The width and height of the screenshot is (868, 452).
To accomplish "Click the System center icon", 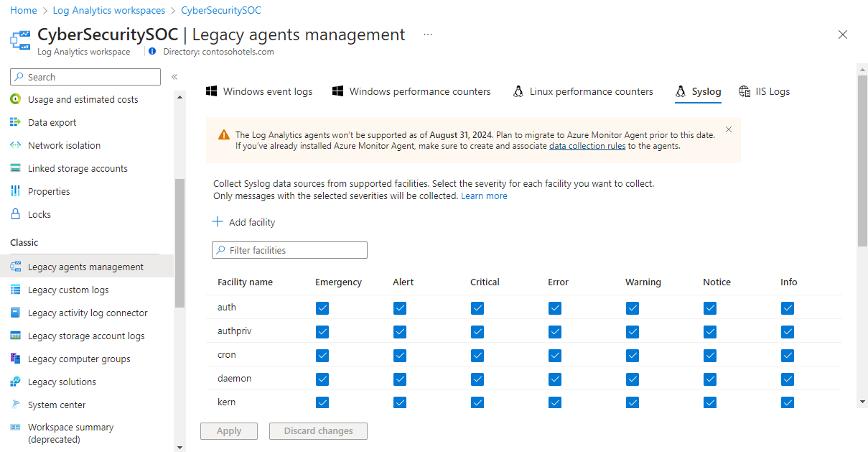I will (x=16, y=405).
